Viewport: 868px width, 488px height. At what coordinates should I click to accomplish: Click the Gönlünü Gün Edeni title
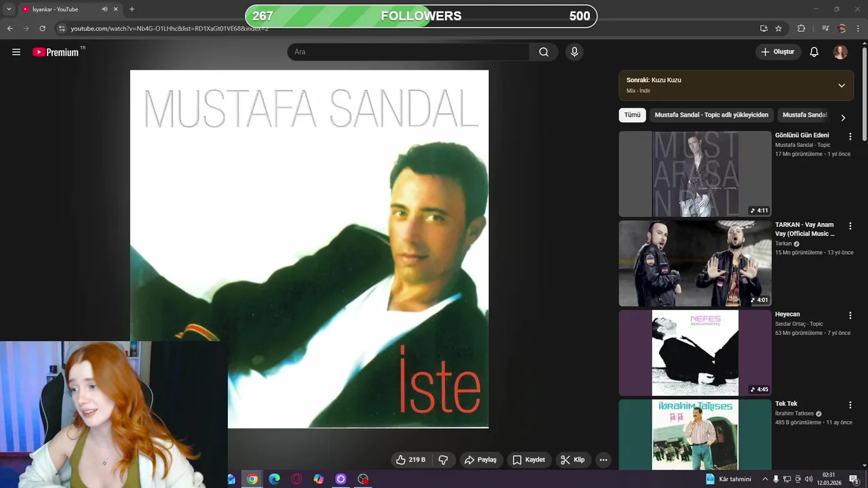pos(802,136)
